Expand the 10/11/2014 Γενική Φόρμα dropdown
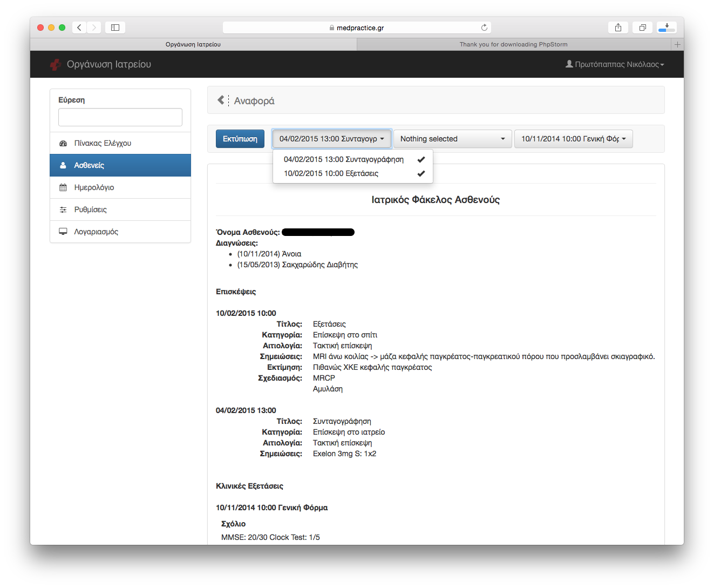Screen dimensions: 714x588 (573, 139)
